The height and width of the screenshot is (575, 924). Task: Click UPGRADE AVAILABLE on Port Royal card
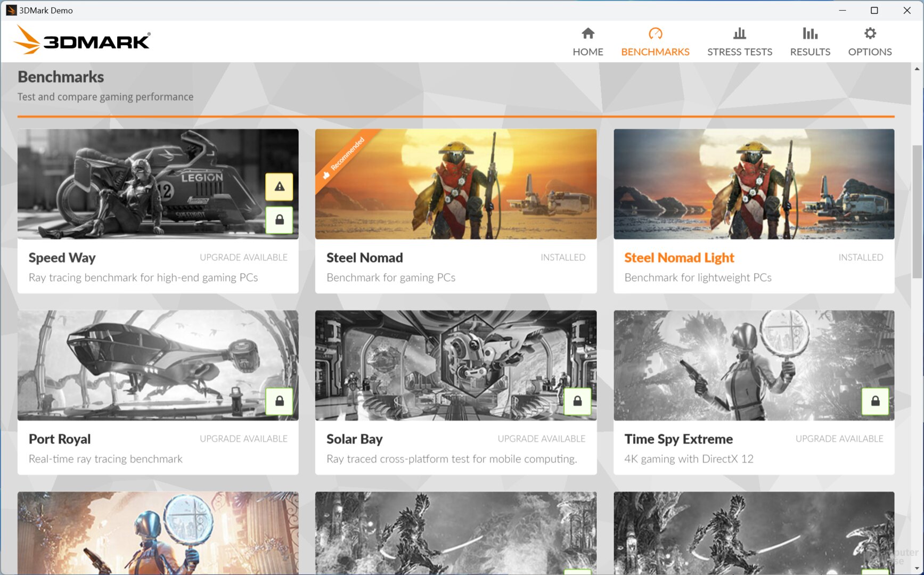coord(243,439)
